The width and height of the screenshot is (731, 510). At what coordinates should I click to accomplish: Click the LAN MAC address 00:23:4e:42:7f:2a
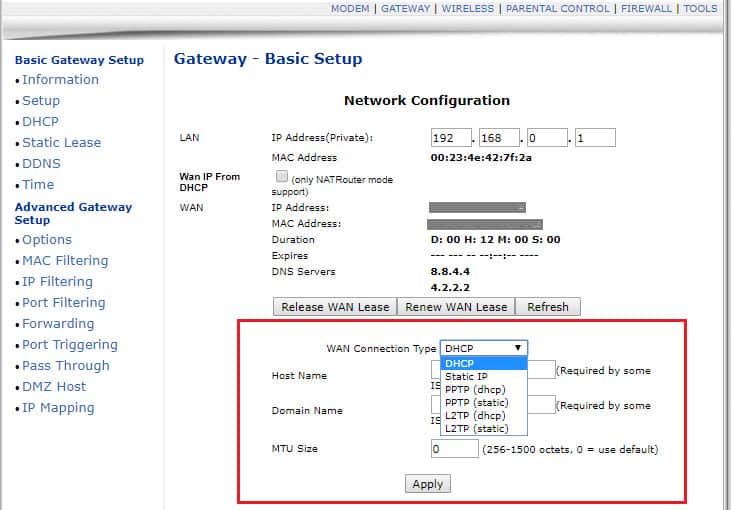pos(481,158)
